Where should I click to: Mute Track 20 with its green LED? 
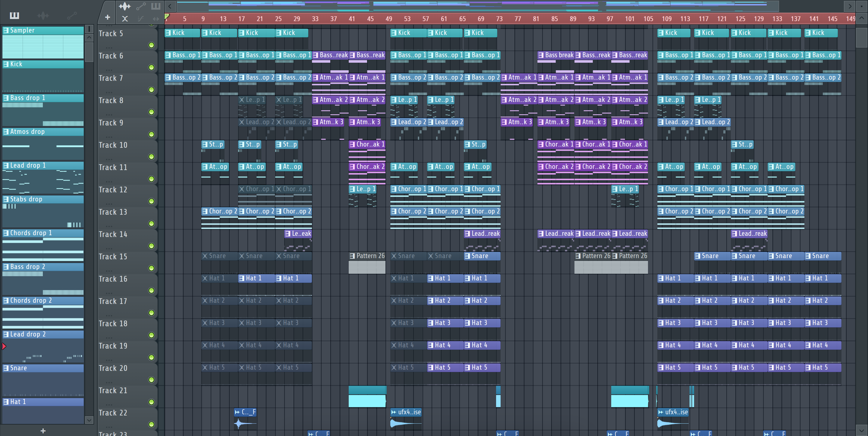[x=152, y=380]
